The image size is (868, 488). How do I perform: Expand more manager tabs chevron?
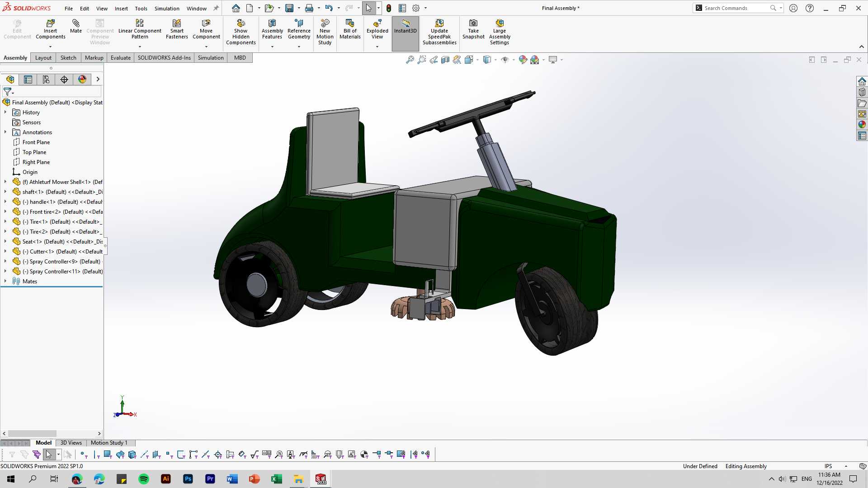(x=98, y=80)
